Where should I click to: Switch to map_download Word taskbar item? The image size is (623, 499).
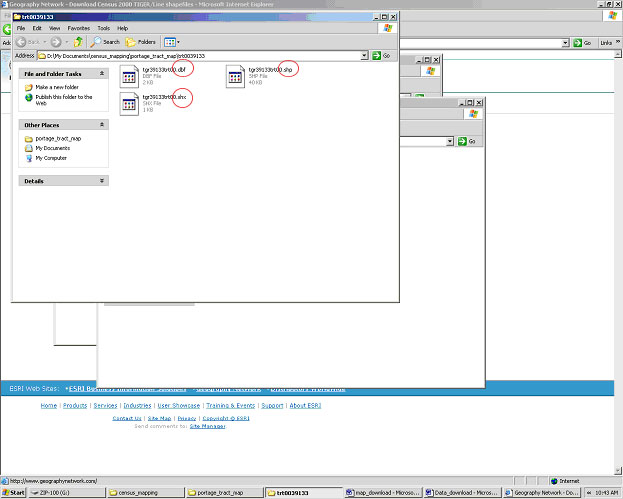383,493
